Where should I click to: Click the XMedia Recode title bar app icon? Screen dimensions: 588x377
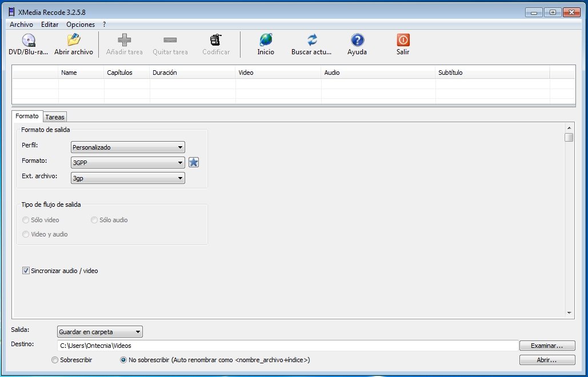tap(11, 12)
